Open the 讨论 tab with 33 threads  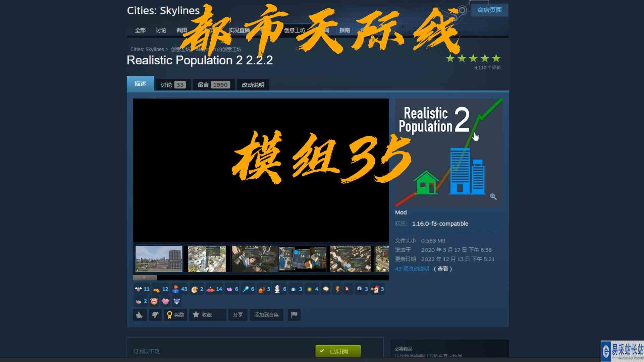point(173,85)
